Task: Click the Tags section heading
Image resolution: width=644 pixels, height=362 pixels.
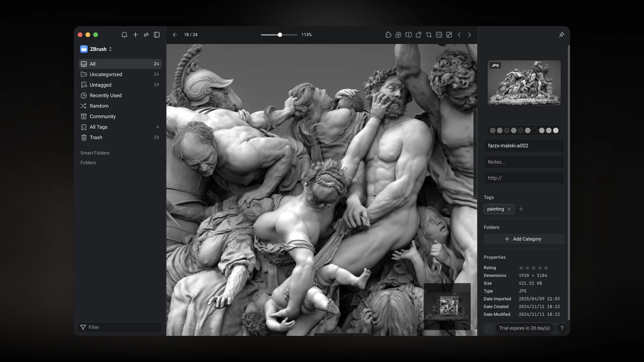Action: coord(488,197)
